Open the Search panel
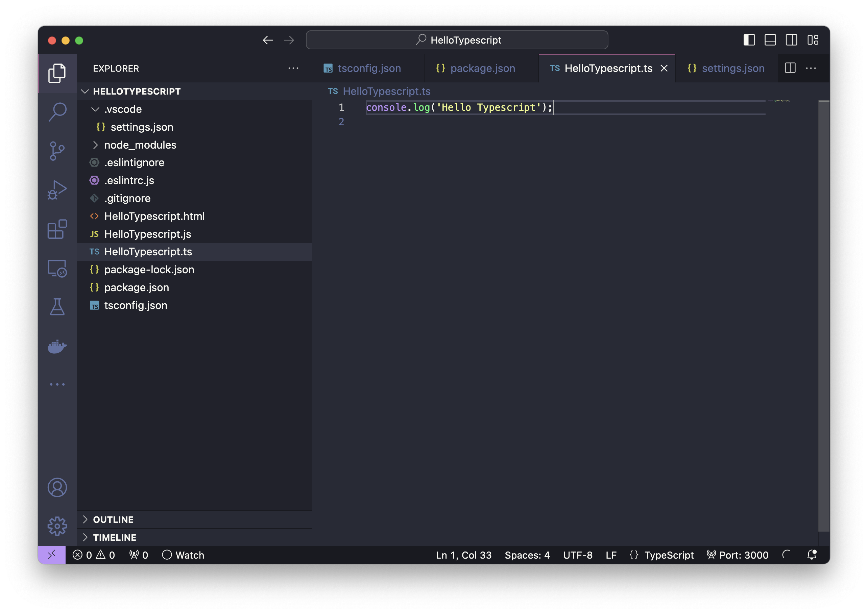Screen dimensions: 868x614 point(57,111)
